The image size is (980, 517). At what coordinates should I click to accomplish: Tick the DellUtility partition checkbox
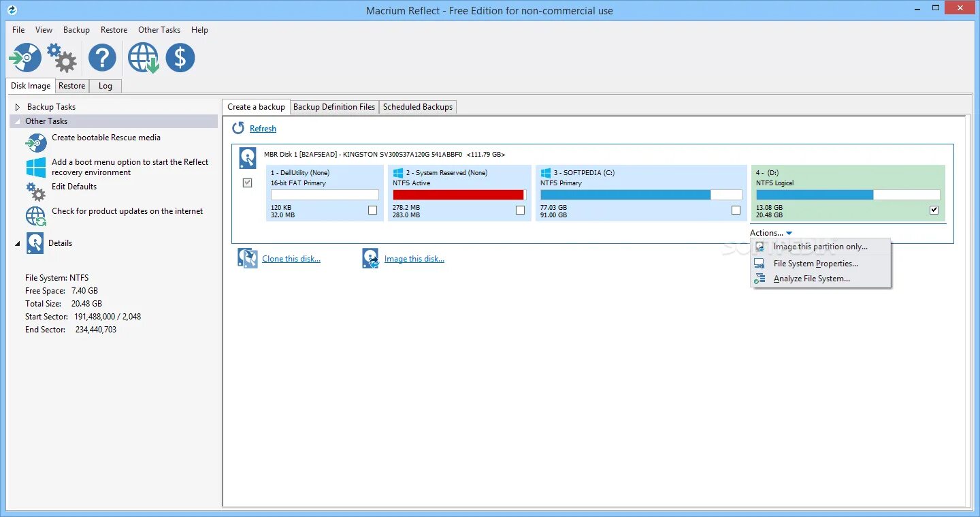tap(372, 210)
